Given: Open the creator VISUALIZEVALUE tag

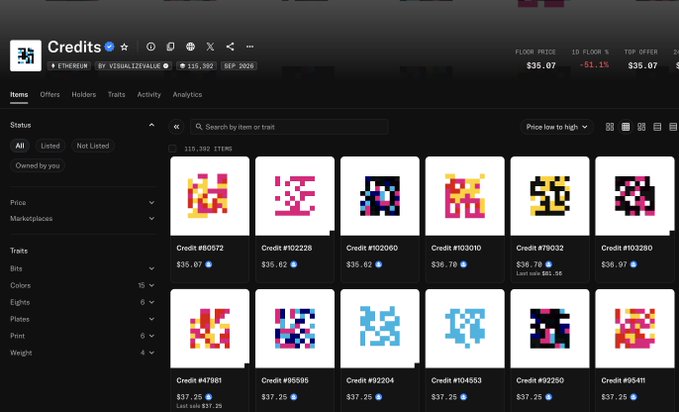Looking at the screenshot, I should click(x=133, y=66).
